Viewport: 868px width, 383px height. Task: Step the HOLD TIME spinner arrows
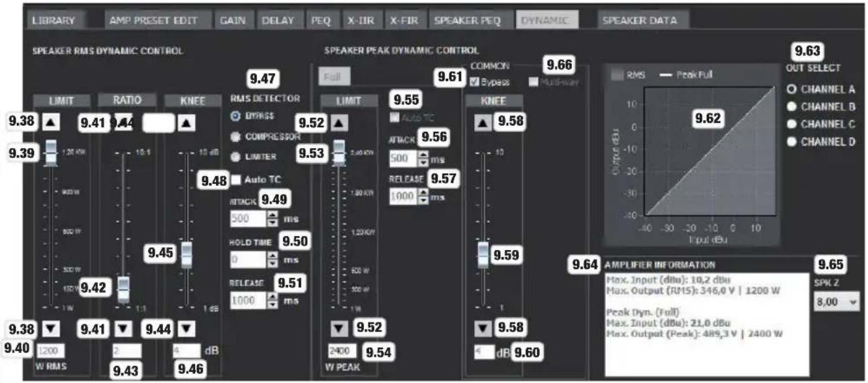[273, 260]
